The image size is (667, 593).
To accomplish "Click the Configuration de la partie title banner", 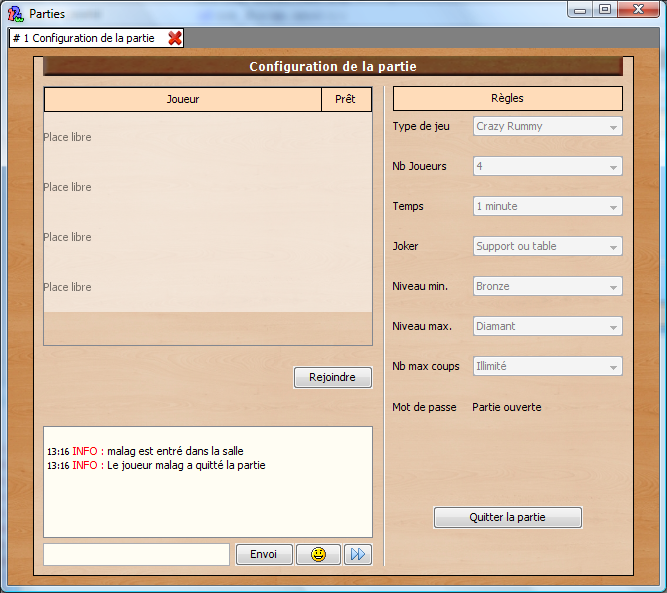I will pyautogui.click(x=333, y=66).
